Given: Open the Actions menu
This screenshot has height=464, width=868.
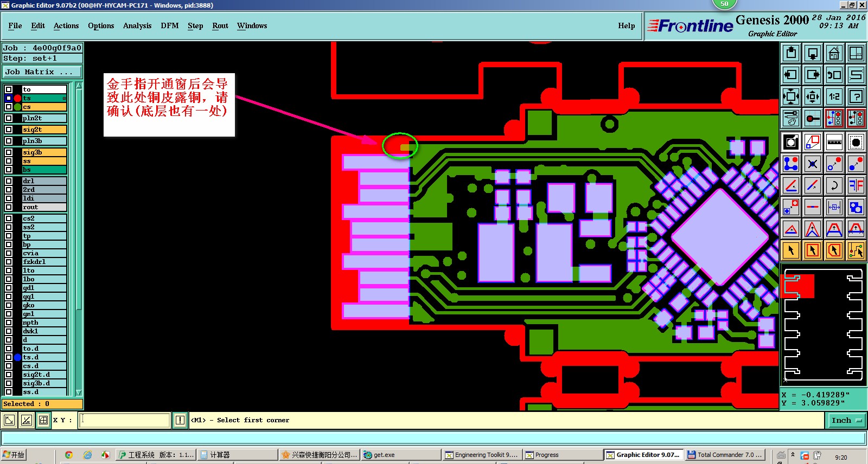Looking at the screenshot, I should [66, 25].
